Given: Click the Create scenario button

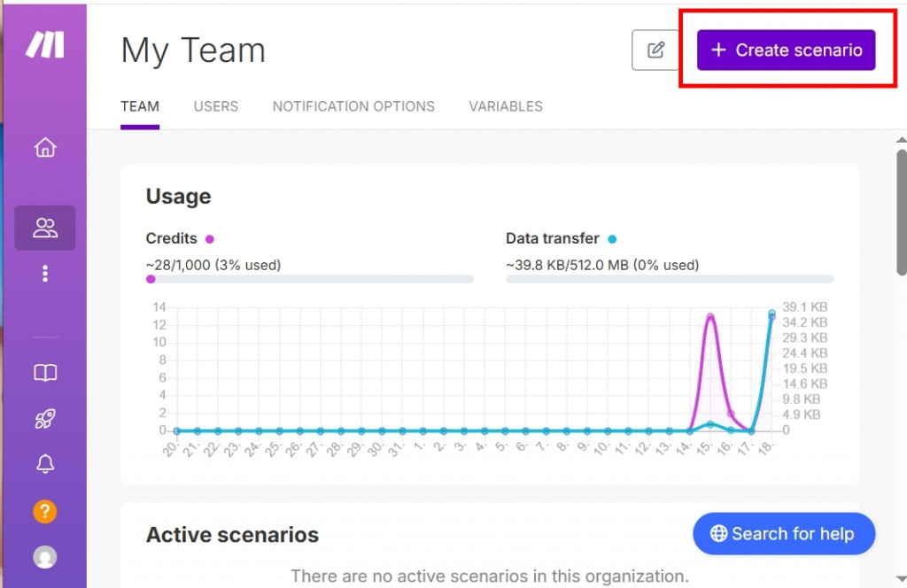Looking at the screenshot, I should (x=787, y=50).
